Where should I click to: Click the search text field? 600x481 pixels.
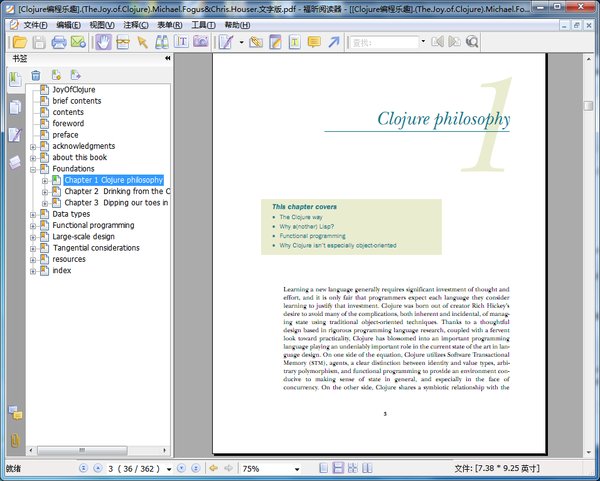(x=385, y=42)
